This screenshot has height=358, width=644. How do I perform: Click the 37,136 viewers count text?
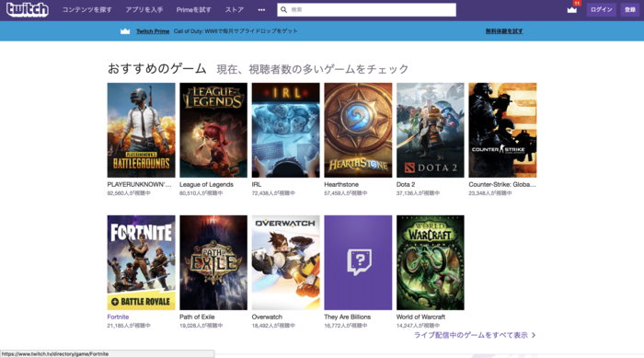418,193
